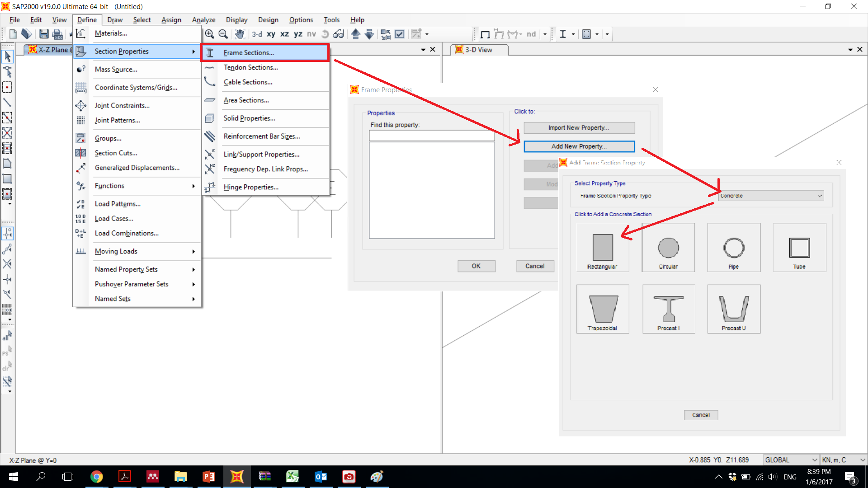Choose Hinge Properties submenu entry

click(265, 187)
